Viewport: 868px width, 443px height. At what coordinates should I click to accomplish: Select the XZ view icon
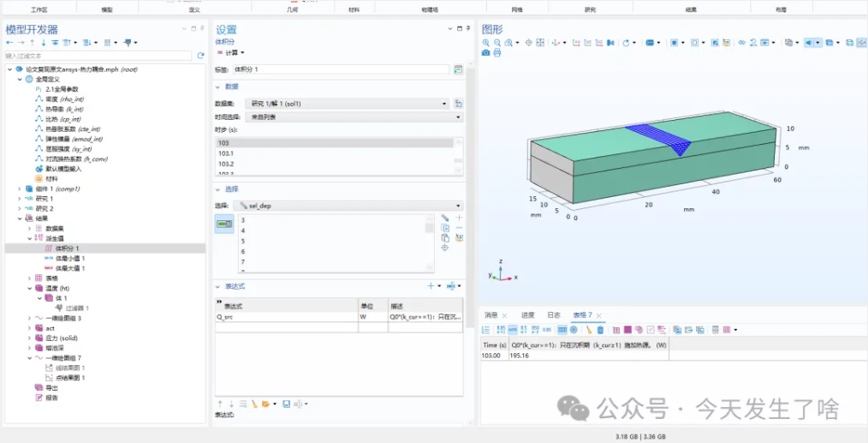tap(599, 43)
